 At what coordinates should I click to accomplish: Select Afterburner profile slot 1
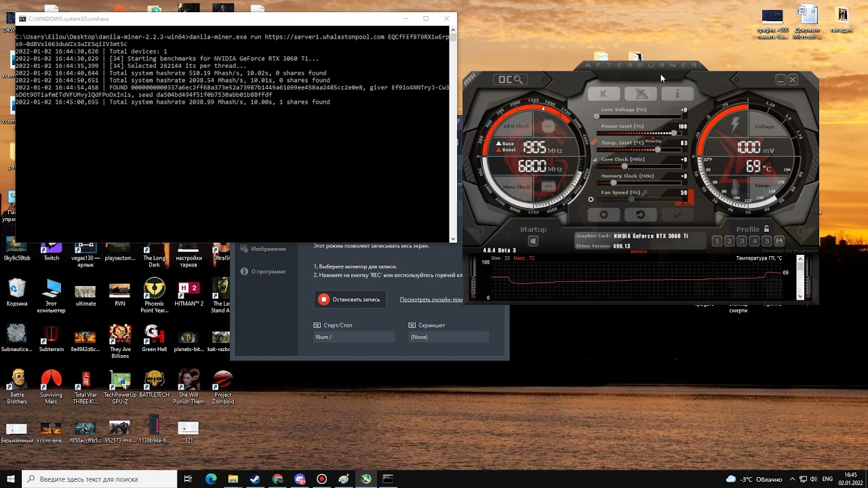[717, 241]
